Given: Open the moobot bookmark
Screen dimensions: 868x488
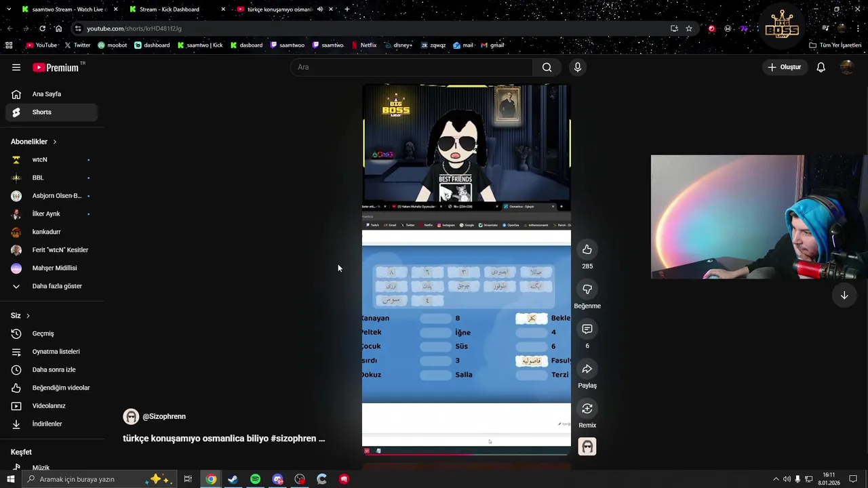Looking at the screenshot, I should click(112, 45).
